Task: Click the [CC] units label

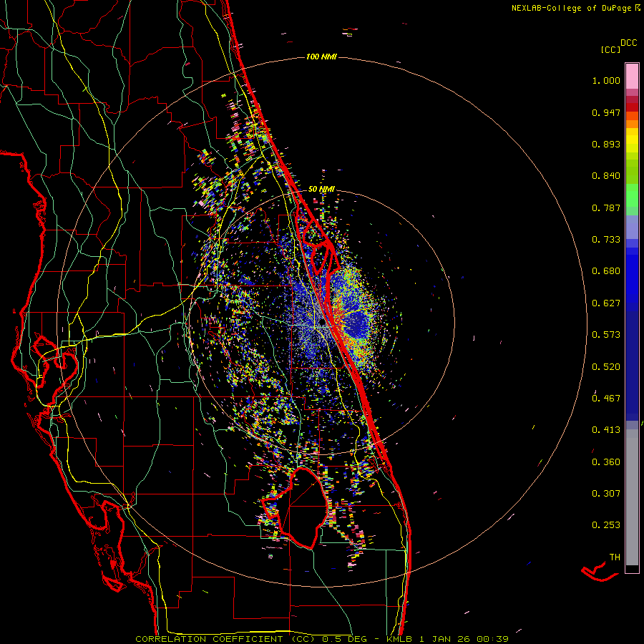Action: [610, 49]
